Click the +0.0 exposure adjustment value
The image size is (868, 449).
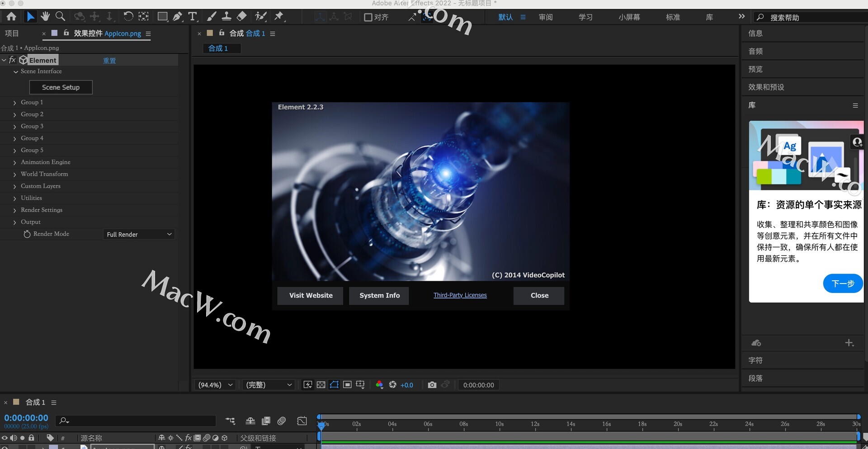[407, 385]
